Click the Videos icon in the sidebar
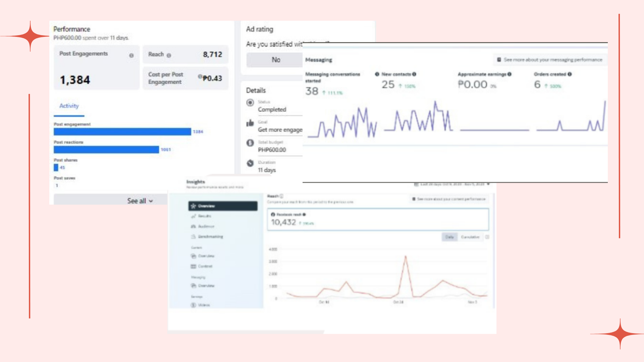 193,305
